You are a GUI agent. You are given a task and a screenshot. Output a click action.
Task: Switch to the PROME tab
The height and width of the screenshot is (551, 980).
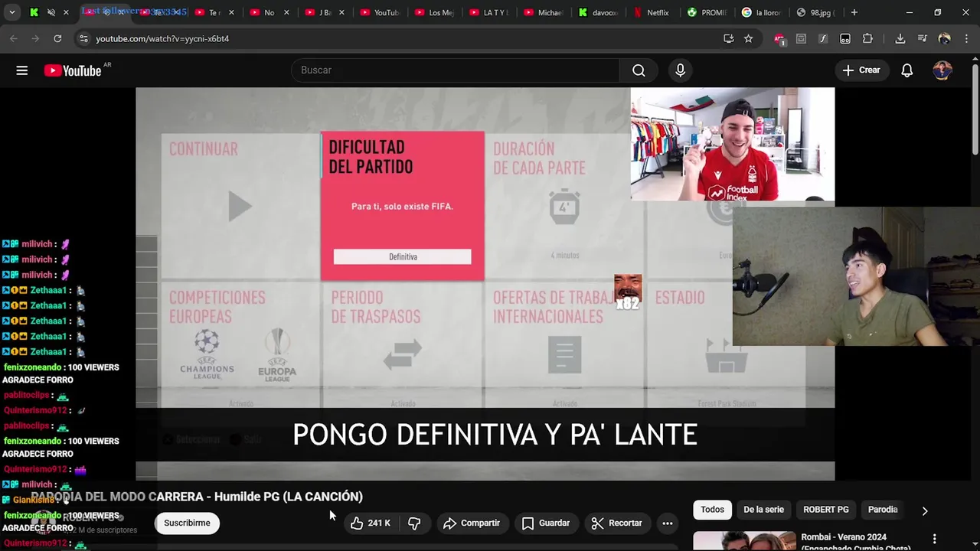click(707, 12)
